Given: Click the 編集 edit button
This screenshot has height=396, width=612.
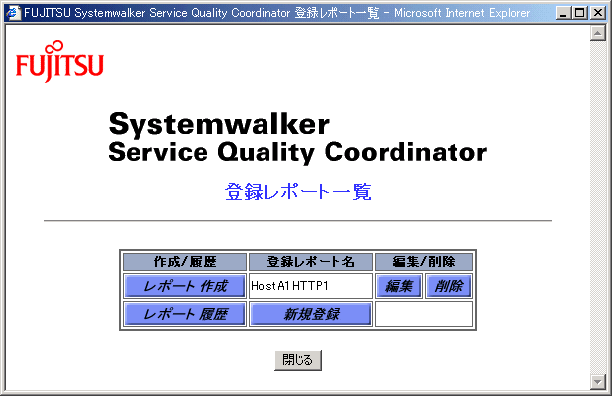Looking at the screenshot, I should (399, 286).
